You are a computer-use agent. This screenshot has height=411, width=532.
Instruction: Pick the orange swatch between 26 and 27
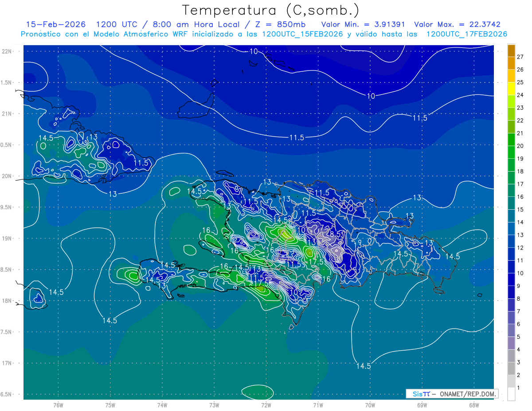point(511,63)
